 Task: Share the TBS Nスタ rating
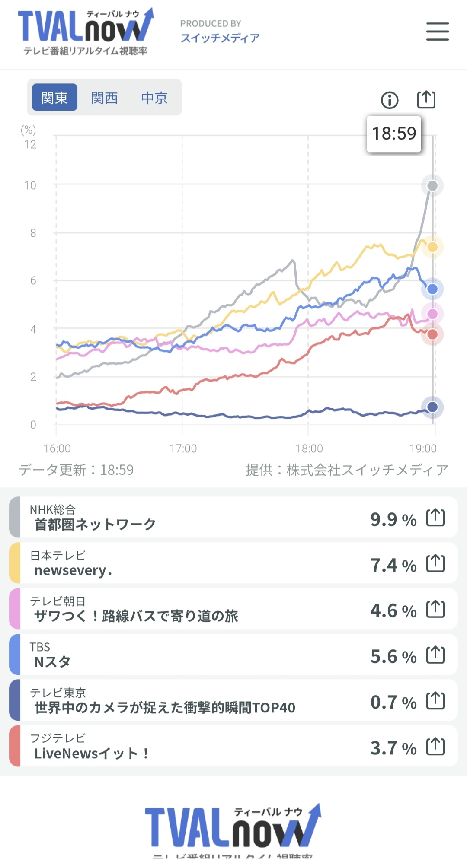point(435,655)
